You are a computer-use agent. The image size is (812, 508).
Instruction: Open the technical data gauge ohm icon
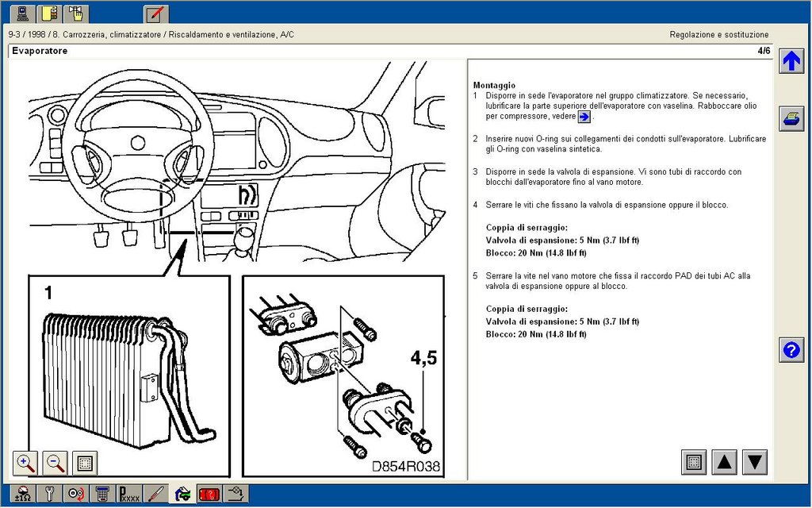point(23,494)
